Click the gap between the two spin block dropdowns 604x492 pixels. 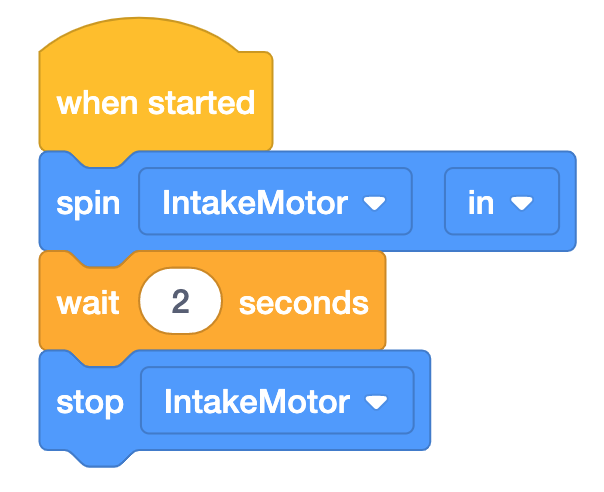428,203
